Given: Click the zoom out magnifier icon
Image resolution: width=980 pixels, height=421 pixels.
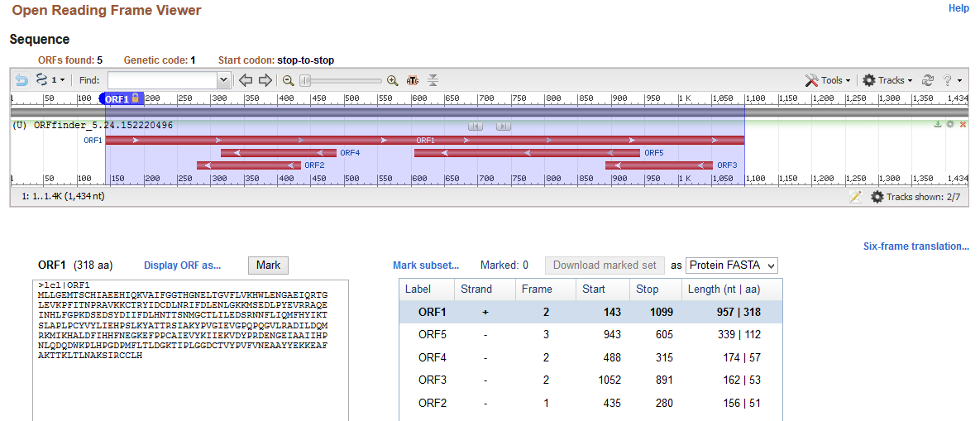Looking at the screenshot, I should tap(289, 80).
